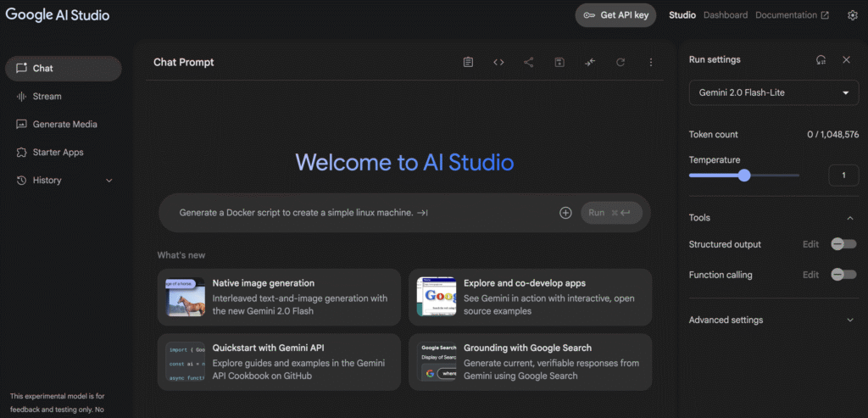The image size is (868, 418).
Task: Open the settings gear icon
Action: (x=853, y=15)
